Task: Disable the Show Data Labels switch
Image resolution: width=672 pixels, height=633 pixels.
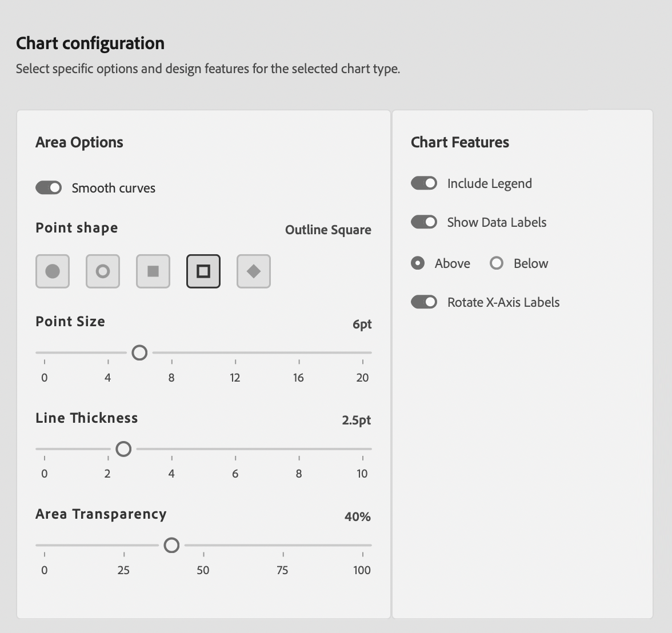Action: [x=424, y=222]
